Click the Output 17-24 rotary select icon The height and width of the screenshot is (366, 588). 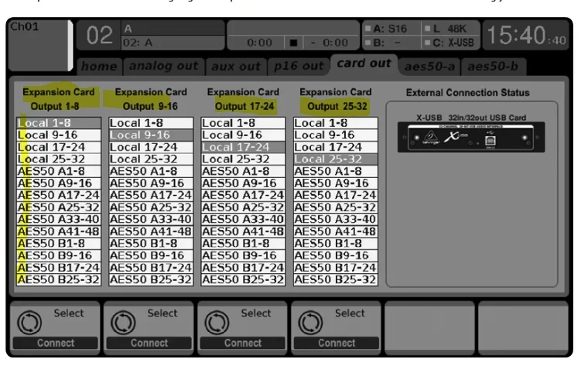217,322
